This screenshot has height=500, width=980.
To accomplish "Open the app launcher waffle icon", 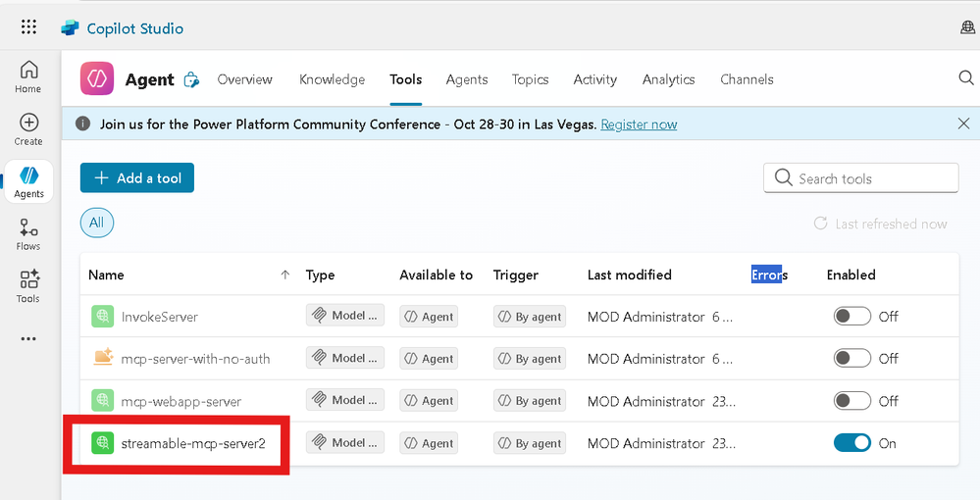I will [x=28, y=26].
